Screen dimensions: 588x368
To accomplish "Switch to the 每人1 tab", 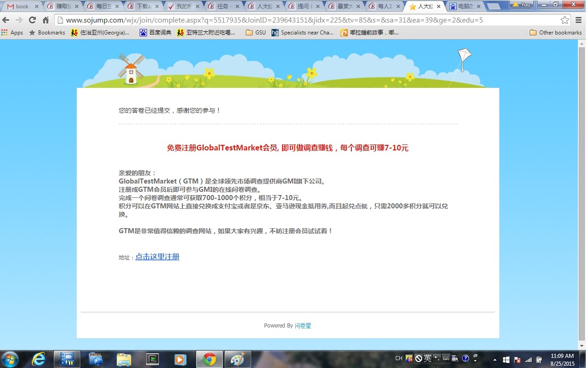I will [384, 6].
